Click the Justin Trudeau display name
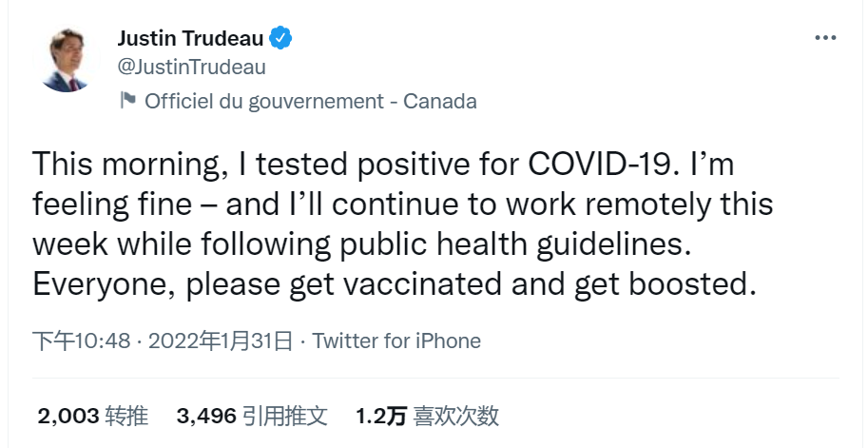The image size is (868, 448). click(x=190, y=38)
